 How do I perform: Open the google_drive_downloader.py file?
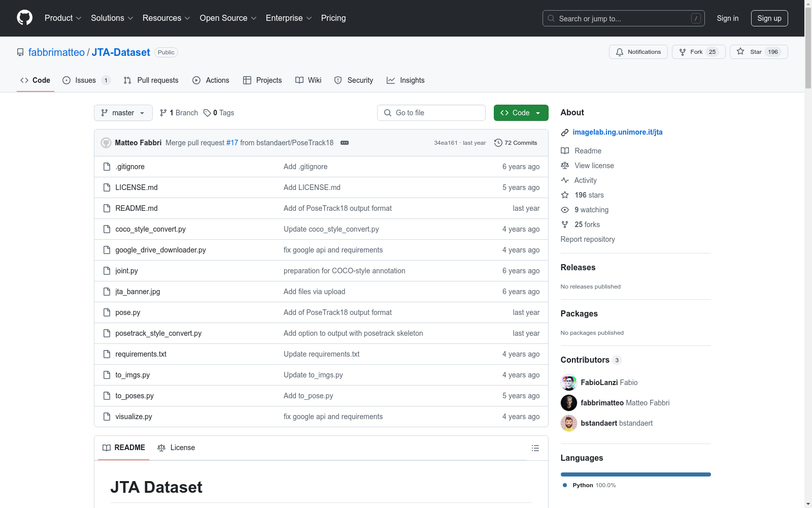160,250
